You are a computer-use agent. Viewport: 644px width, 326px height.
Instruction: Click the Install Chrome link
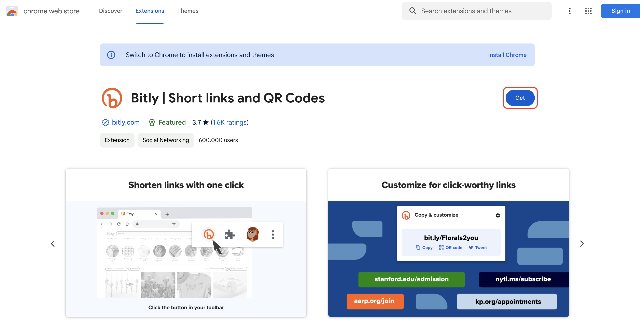(507, 54)
